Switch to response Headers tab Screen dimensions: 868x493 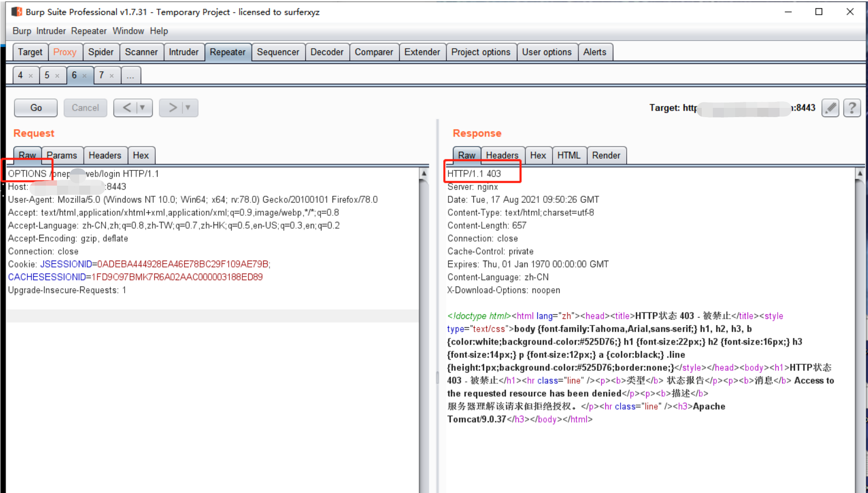502,155
